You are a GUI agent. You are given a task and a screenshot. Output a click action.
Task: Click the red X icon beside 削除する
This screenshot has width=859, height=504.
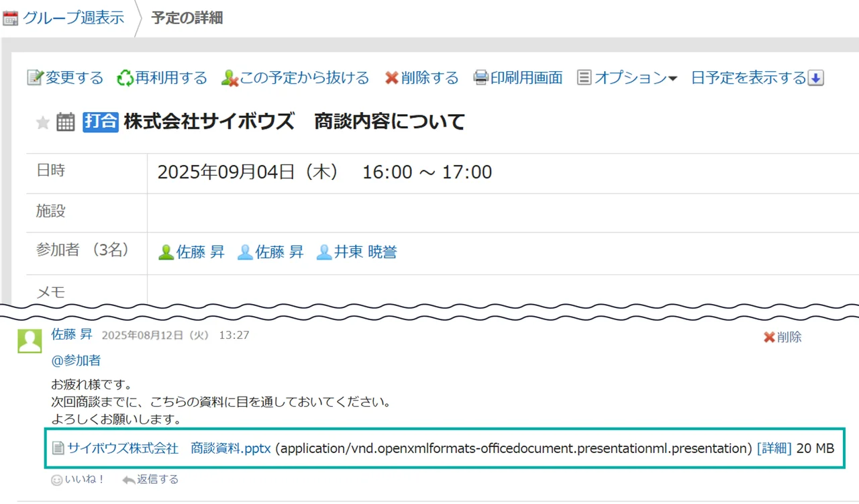click(392, 78)
